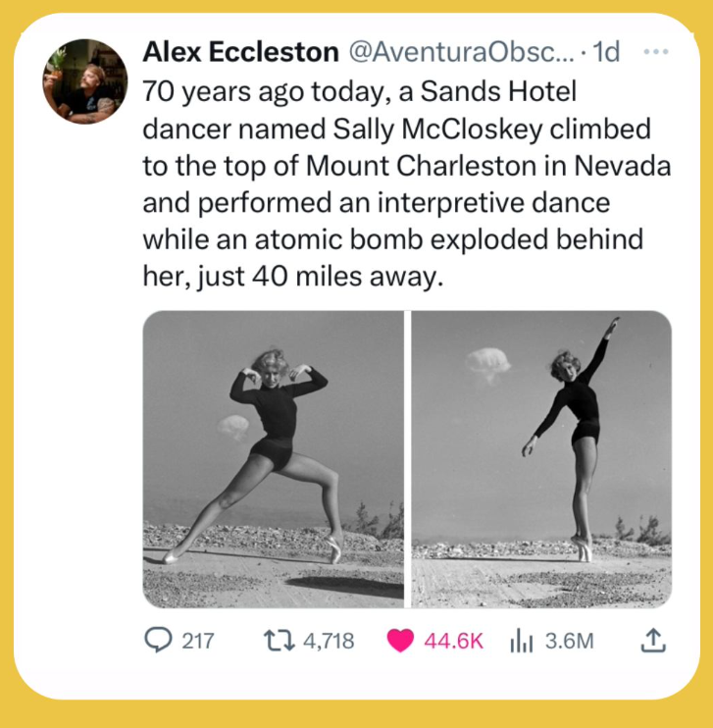
Task: Open the reply speech bubble icon
Action: (x=157, y=641)
